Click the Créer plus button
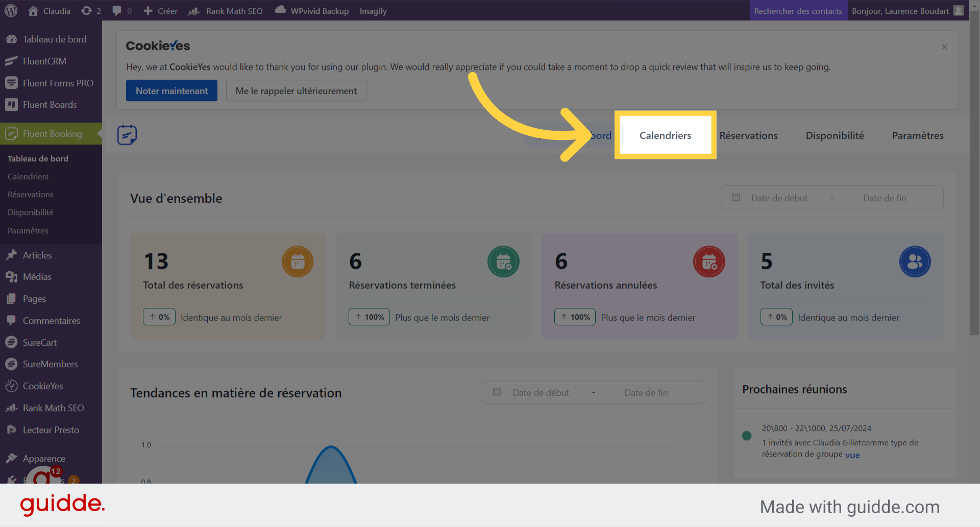 (160, 11)
